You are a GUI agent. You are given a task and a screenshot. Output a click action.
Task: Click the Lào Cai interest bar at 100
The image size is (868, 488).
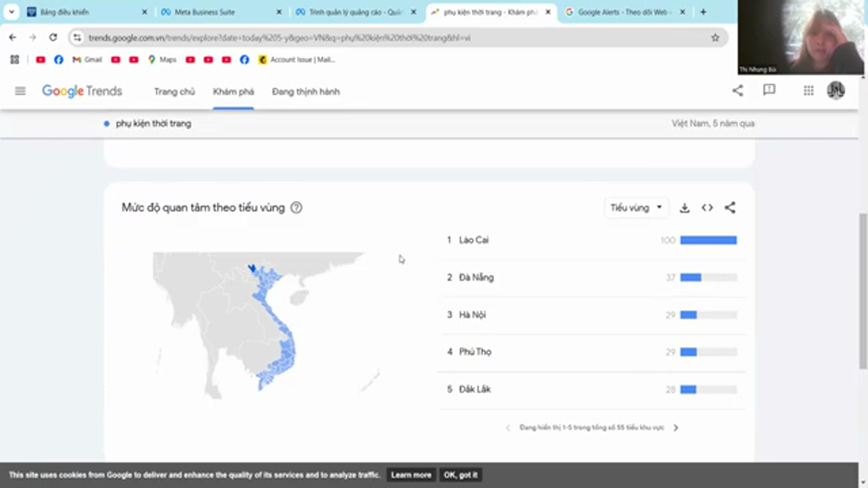708,240
